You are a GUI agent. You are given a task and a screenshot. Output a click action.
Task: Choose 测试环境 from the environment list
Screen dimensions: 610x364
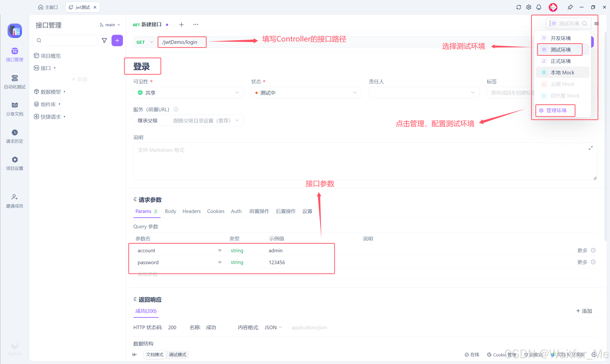click(563, 50)
